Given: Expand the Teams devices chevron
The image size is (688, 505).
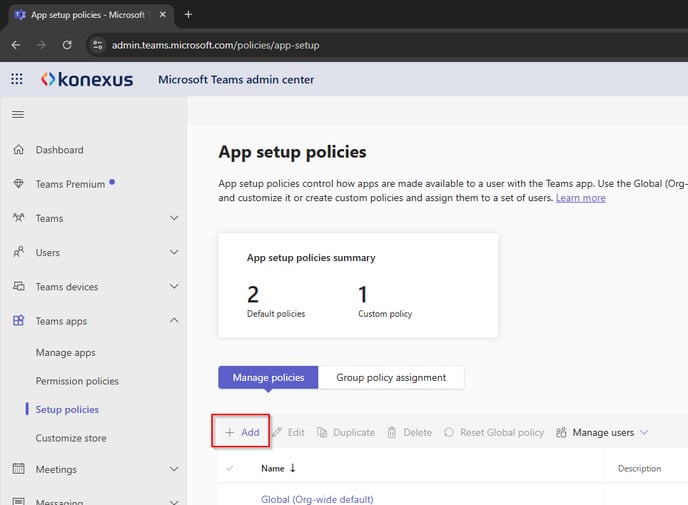Looking at the screenshot, I should pos(174,286).
